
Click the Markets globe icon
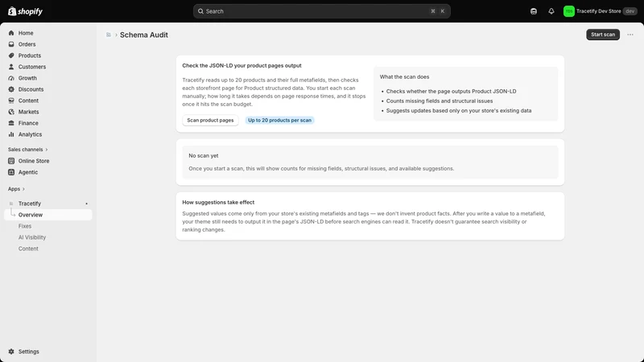(11, 112)
